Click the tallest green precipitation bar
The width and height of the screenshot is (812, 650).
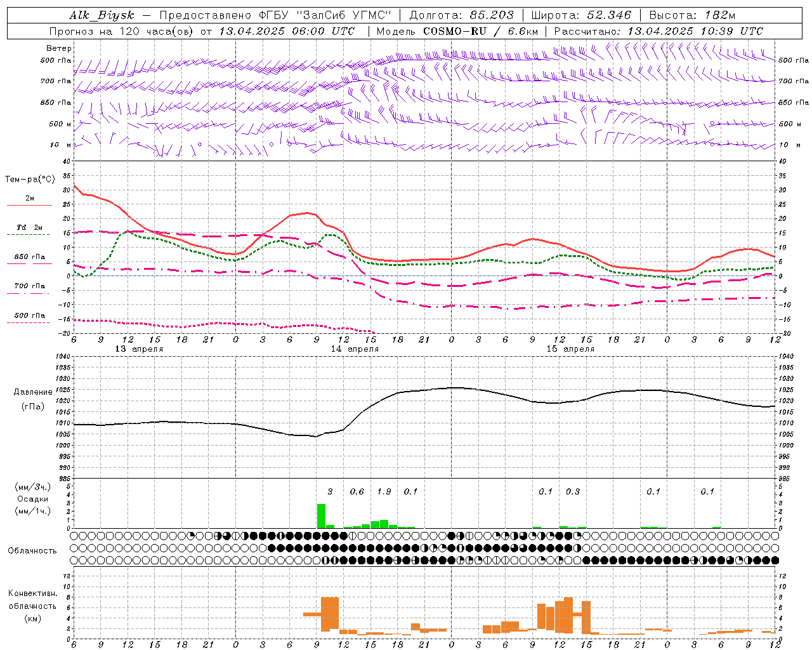tap(321, 516)
